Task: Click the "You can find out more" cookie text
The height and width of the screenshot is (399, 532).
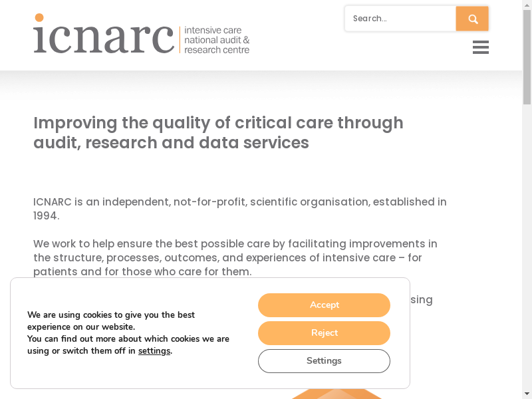Action: [128, 339]
